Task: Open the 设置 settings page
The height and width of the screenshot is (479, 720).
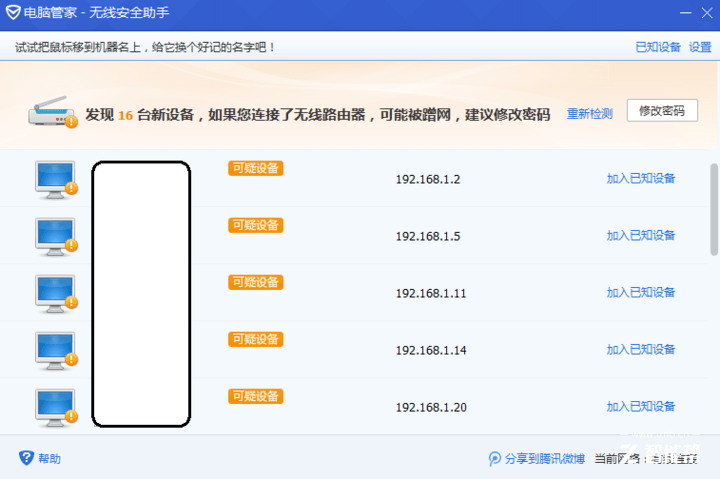Action: pos(700,47)
